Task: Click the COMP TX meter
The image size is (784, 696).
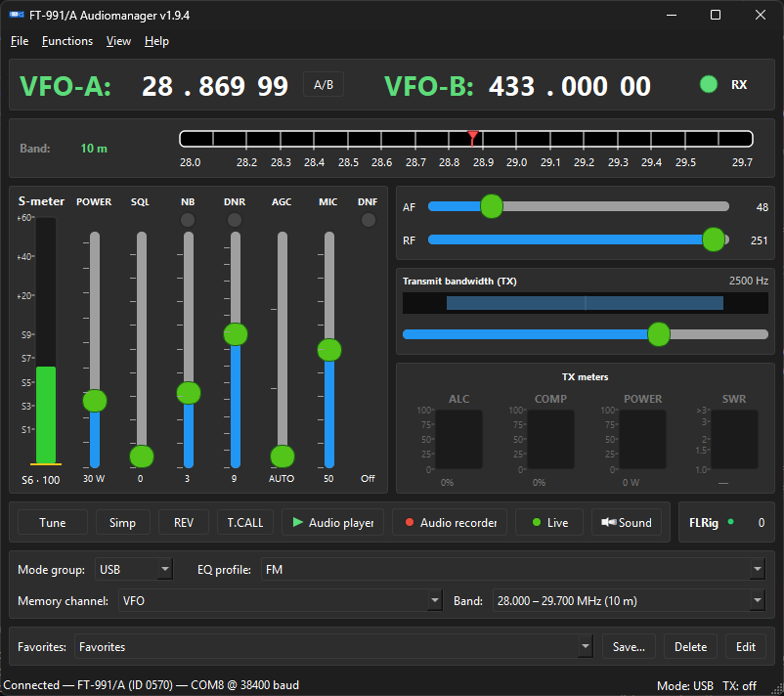Action: 550,439
